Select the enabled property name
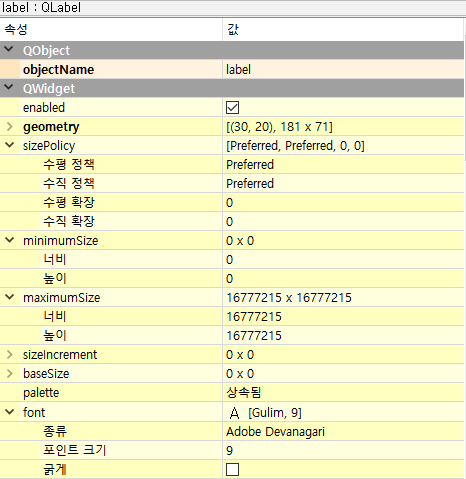Screen dimensions: 466x479 [44, 108]
